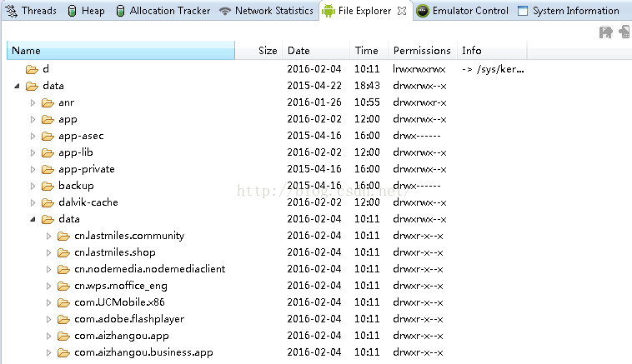Click the folder icon next to d
The width and height of the screenshot is (632, 364).
[x=32, y=70]
